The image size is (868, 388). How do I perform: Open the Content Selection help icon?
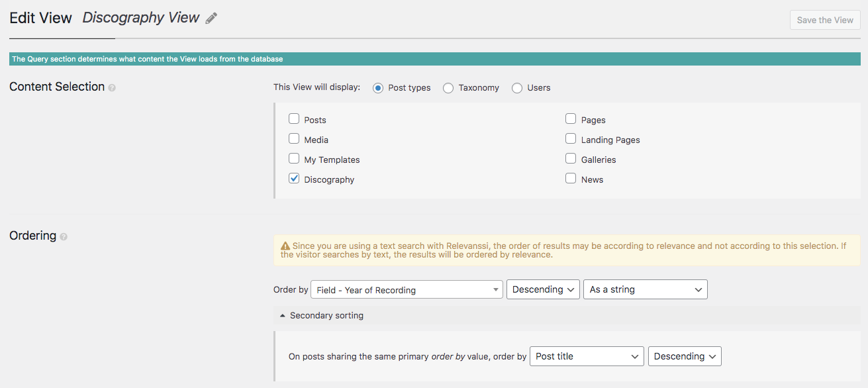(x=112, y=87)
